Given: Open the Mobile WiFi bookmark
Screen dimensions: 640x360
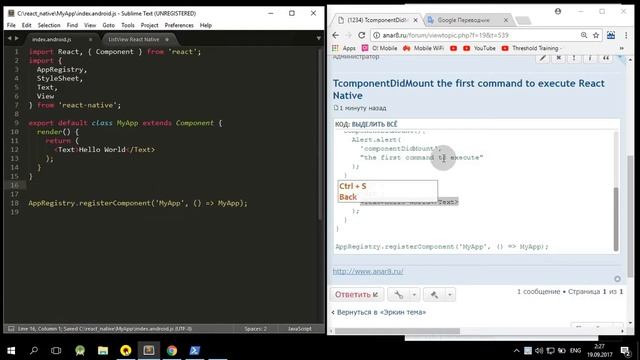Looking at the screenshot, I should point(423,48).
